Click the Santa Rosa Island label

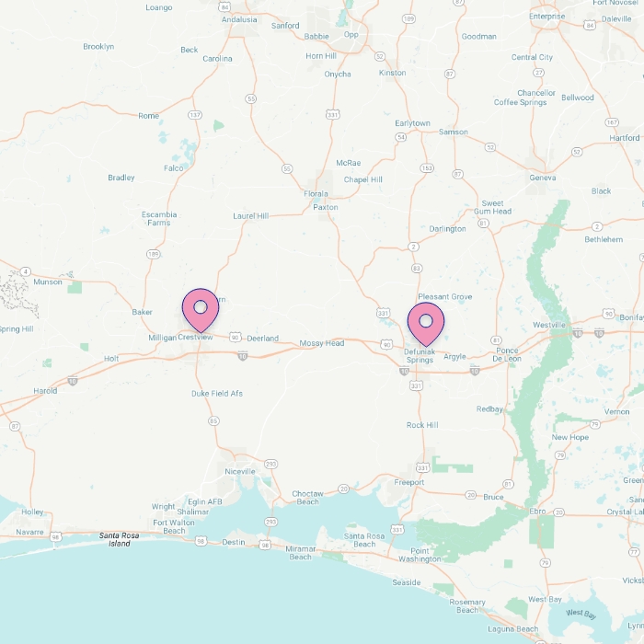[119, 539]
